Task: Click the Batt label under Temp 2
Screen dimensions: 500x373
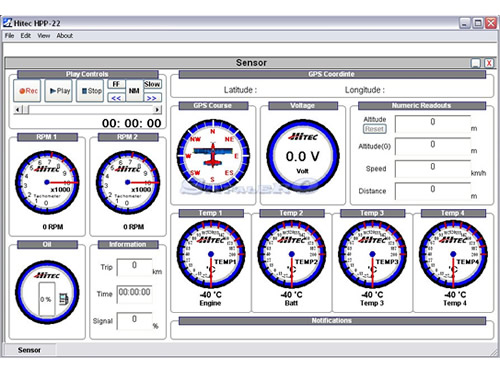Action: click(x=291, y=303)
